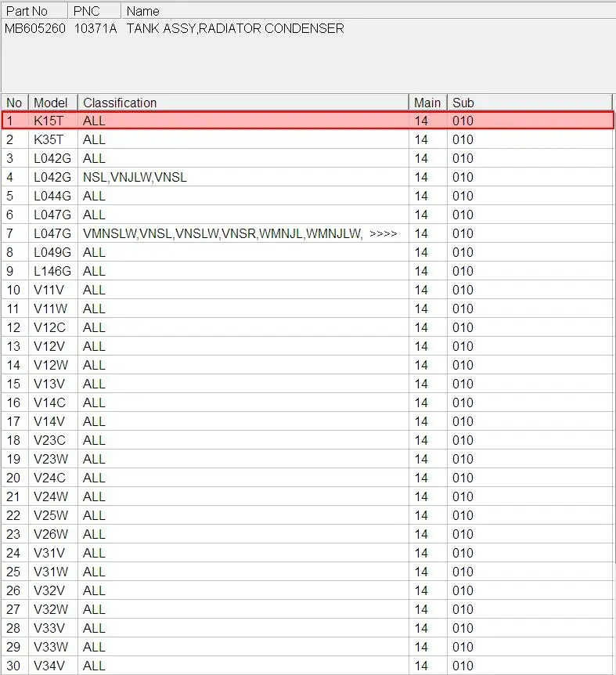Select the L146G model row
Image resolution: width=616 pixels, height=675 pixels.
tap(308, 271)
